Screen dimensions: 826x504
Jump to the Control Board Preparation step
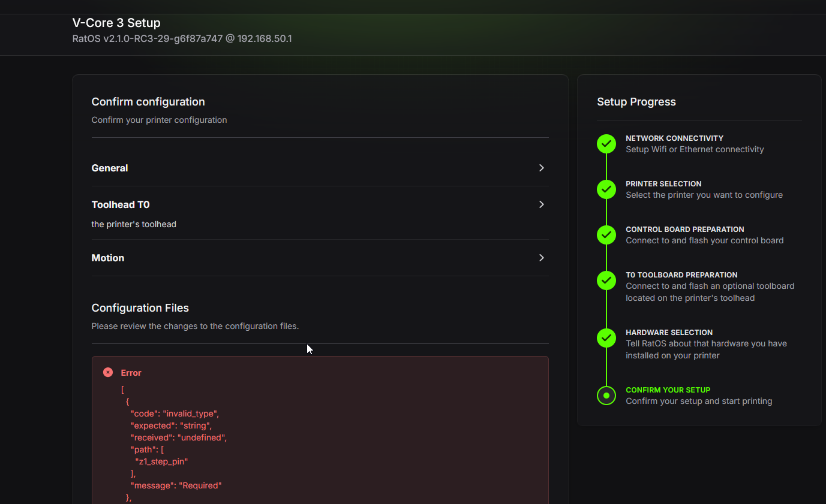[x=684, y=229]
